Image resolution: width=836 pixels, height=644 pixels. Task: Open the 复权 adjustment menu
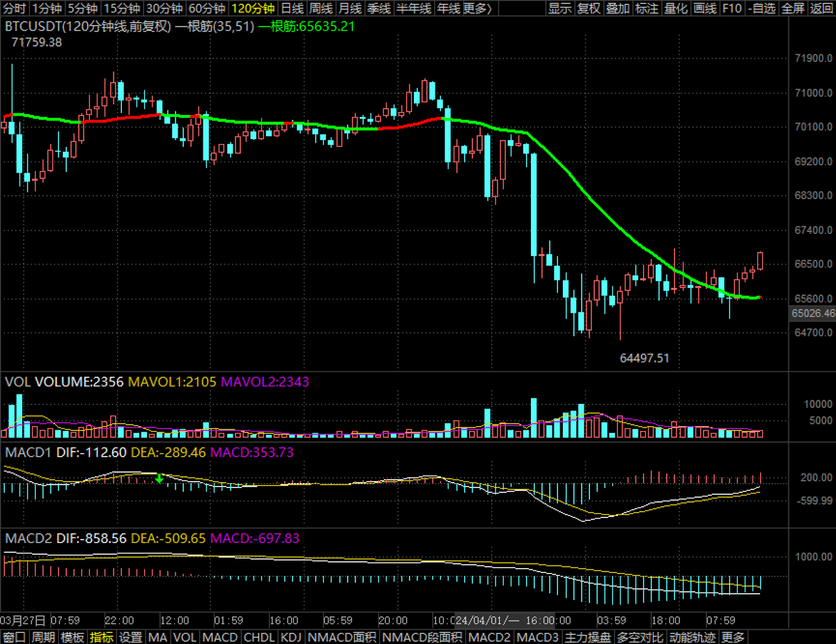[x=589, y=8]
